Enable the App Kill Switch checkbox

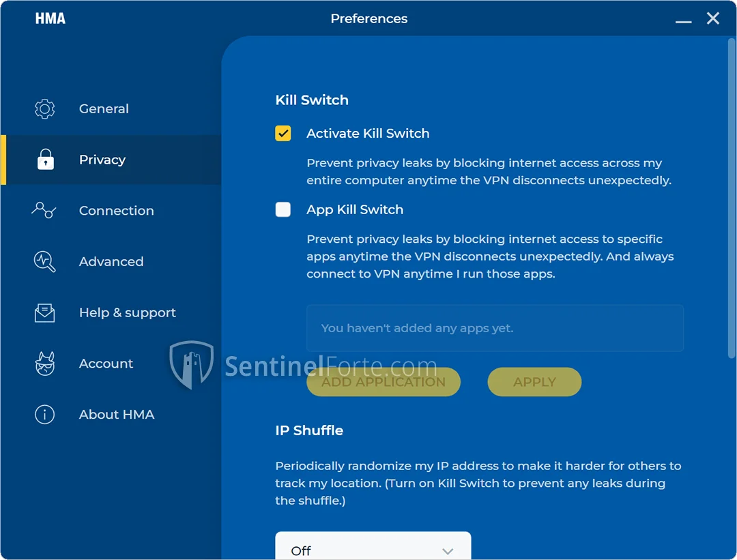[x=283, y=210]
